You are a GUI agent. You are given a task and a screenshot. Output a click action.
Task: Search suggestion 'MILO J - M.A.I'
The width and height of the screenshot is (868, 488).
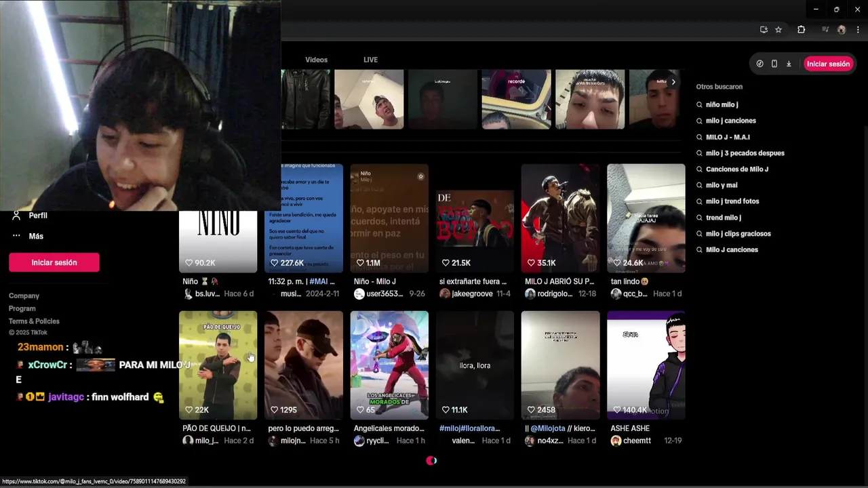[x=728, y=137]
